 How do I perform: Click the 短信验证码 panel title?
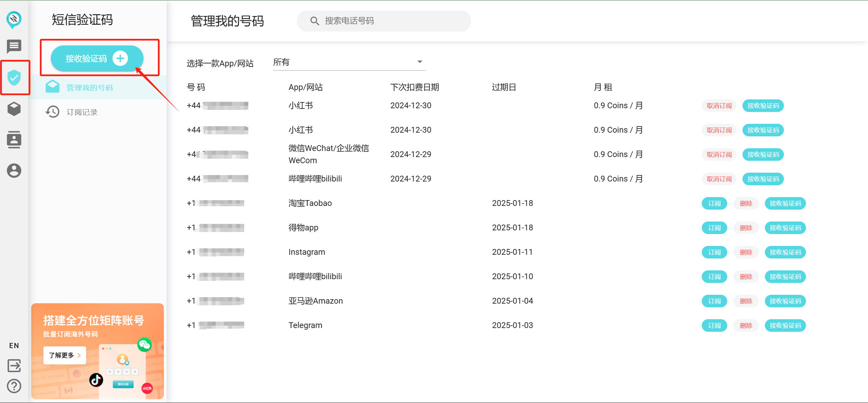[82, 19]
